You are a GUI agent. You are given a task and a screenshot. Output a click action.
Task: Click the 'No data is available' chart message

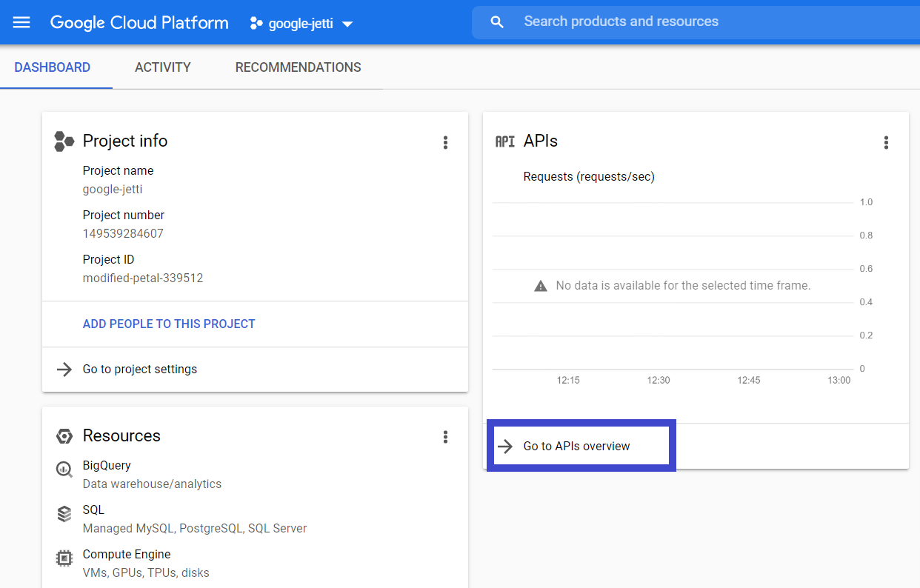point(683,285)
